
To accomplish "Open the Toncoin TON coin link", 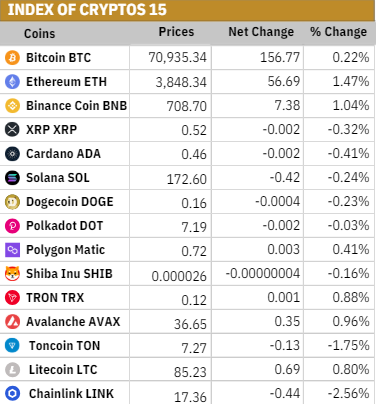I will point(64,346).
